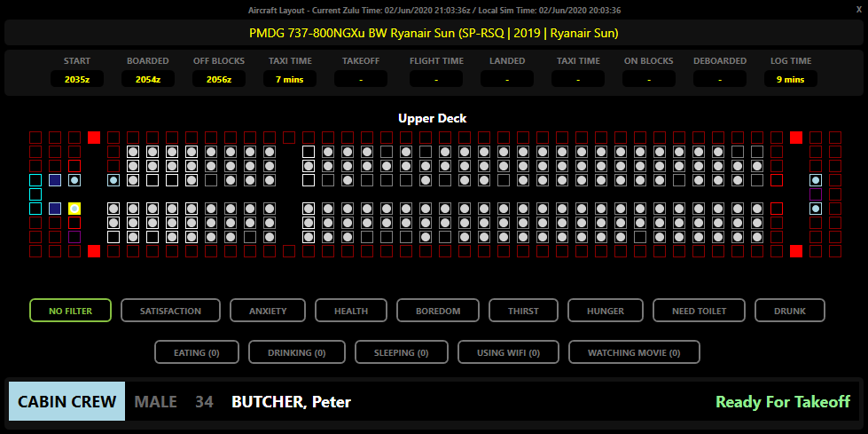Show passengers WATCHING MOVIE (0)

(635, 352)
